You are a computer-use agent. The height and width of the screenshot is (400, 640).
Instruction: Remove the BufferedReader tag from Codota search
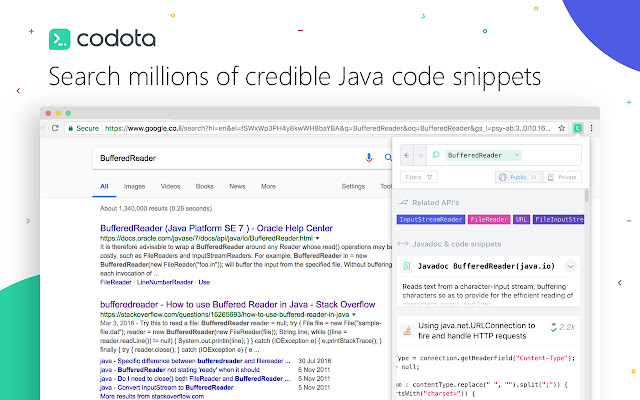pyautogui.click(x=516, y=156)
